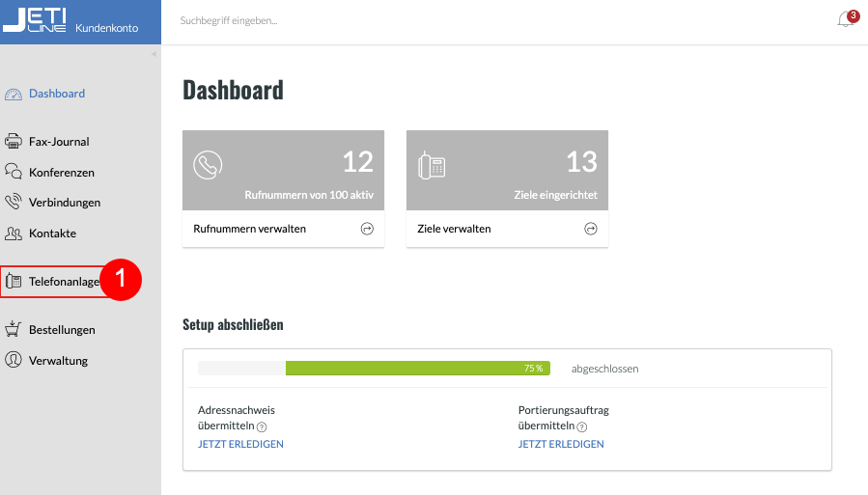The height and width of the screenshot is (495, 868).
Task: Click the notification bell icon
Action: [846, 20]
